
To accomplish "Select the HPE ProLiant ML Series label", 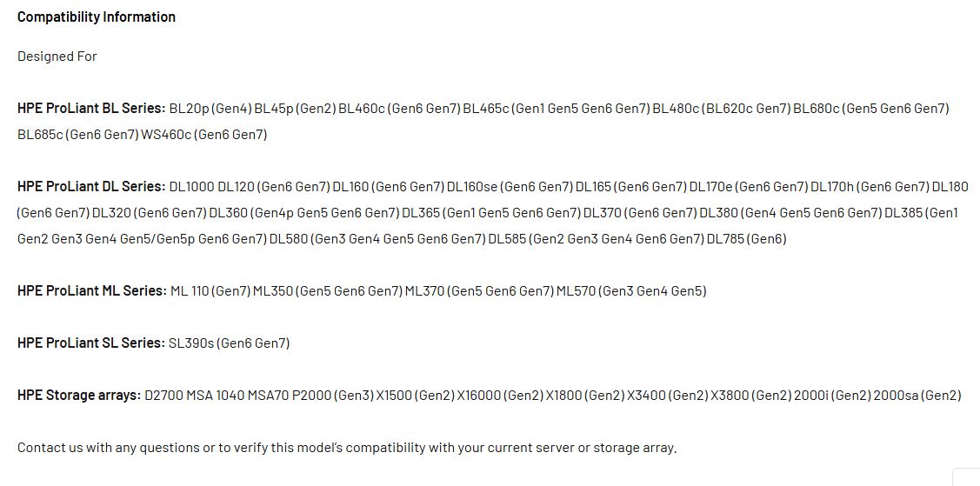I will [x=92, y=290].
